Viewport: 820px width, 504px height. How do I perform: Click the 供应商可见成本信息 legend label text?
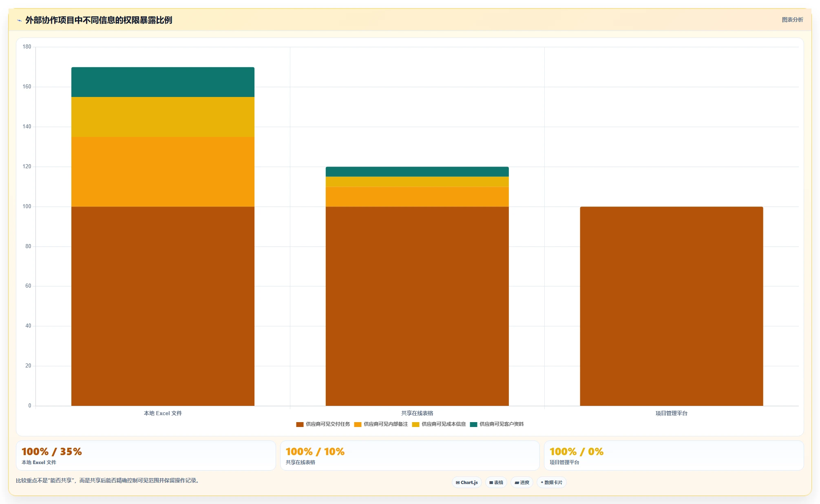click(x=444, y=424)
